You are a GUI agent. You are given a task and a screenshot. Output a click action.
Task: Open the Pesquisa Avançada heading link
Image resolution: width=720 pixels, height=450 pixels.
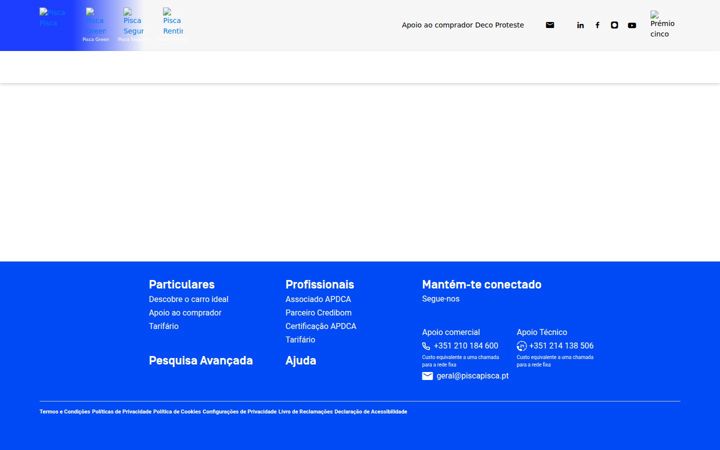tap(201, 360)
